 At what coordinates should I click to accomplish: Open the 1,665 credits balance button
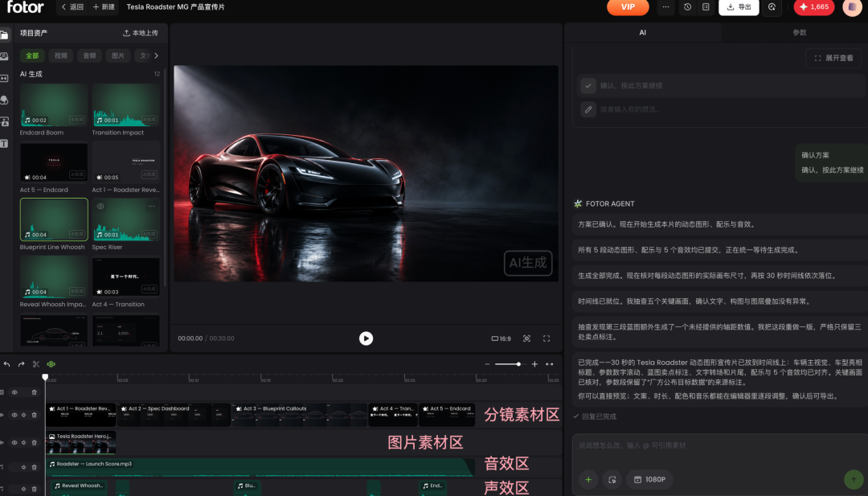(813, 6)
